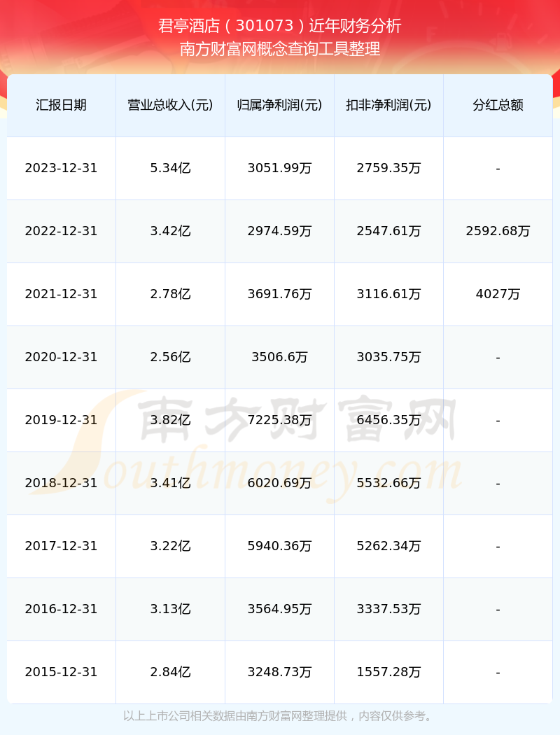Screen dimensions: 560x735
Task: Click the dividend dash in 2023-12-31 row
Action: coord(498,169)
